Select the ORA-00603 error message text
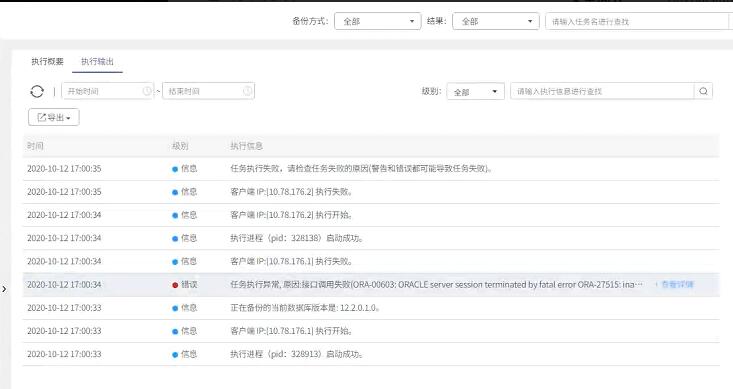This screenshot has width=733, height=389. [437, 284]
